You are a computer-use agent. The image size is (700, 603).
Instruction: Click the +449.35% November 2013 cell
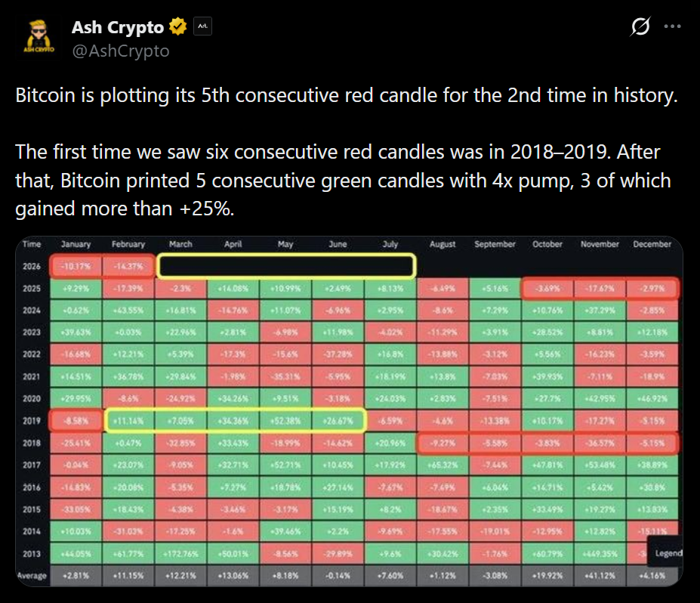pyautogui.click(x=600, y=554)
